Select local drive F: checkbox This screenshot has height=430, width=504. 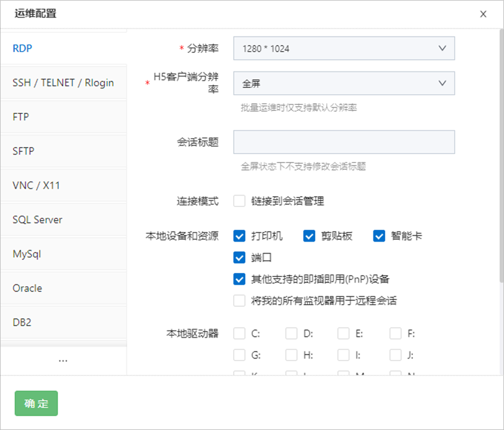pos(396,333)
